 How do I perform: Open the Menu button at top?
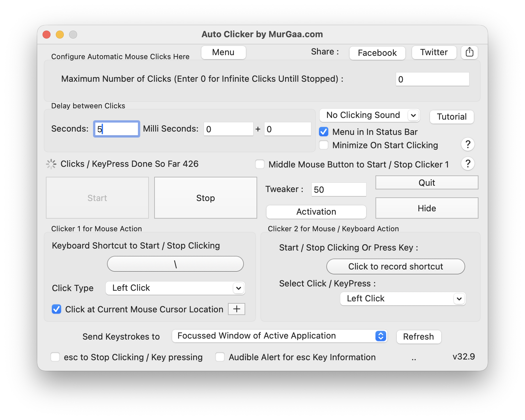(223, 52)
